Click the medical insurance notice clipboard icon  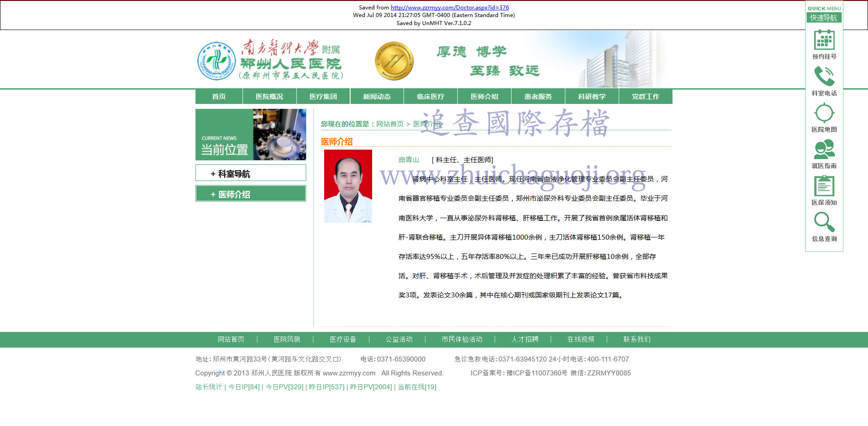coord(824,186)
